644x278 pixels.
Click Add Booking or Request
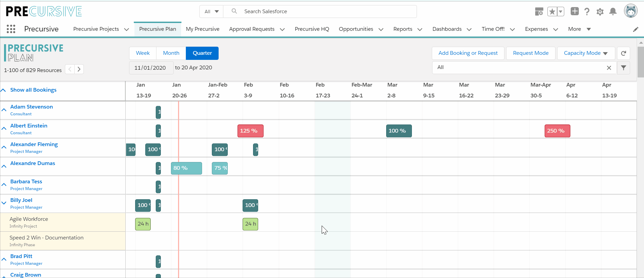468,53
